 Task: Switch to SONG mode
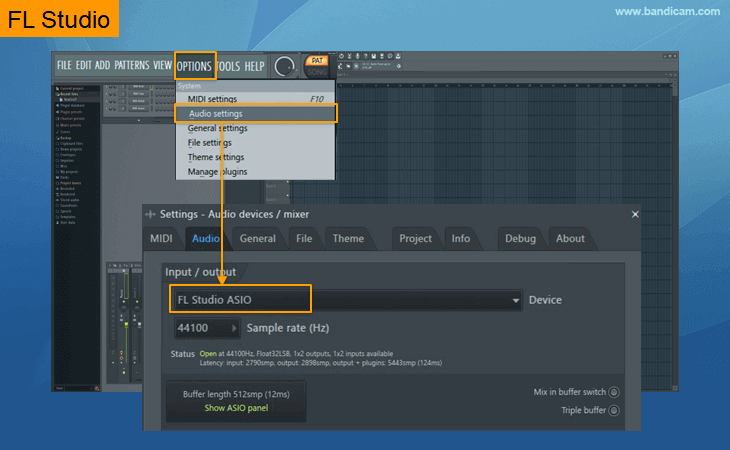pos(317,72)
